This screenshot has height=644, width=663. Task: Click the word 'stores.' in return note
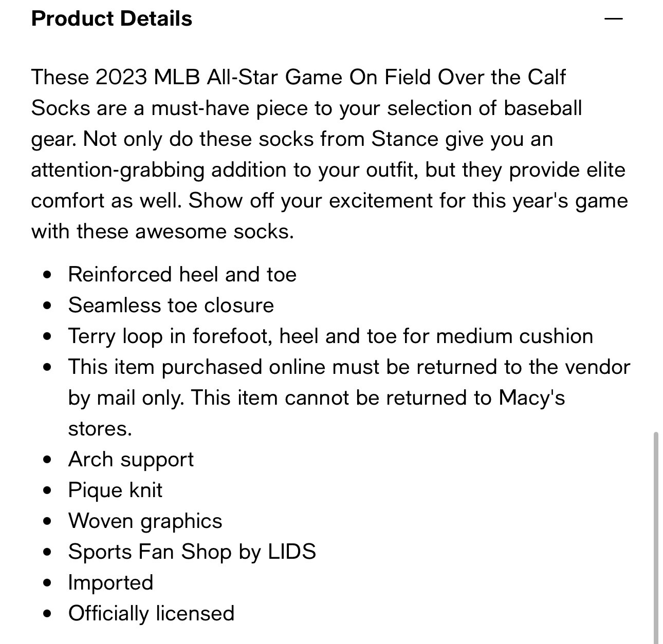(100, 428)
